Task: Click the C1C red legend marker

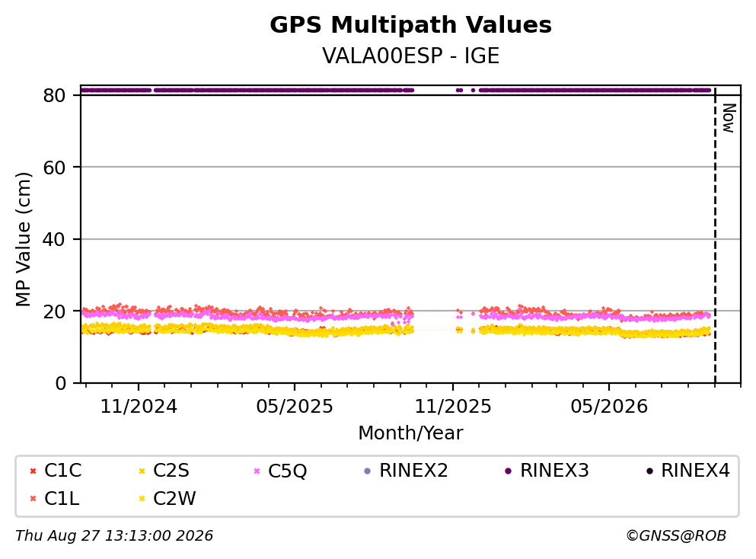Action: point(33,471)
